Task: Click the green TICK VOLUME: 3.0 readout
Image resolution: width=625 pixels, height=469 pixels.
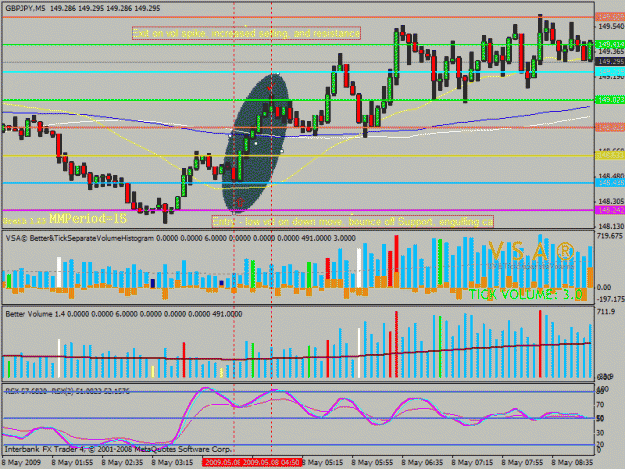Action: point(525,294)
